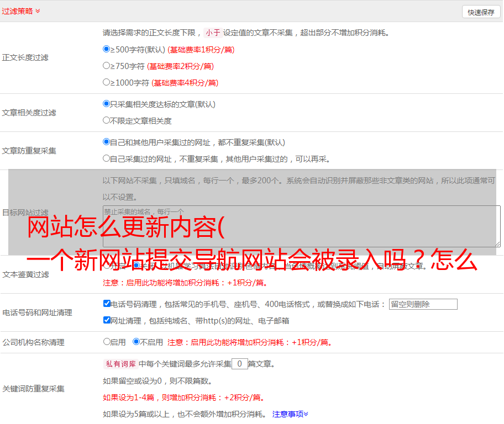This screenshot has height=424, width=504.
Task: Click red text 基础费率1积分/篇
Action: point(201,50)
